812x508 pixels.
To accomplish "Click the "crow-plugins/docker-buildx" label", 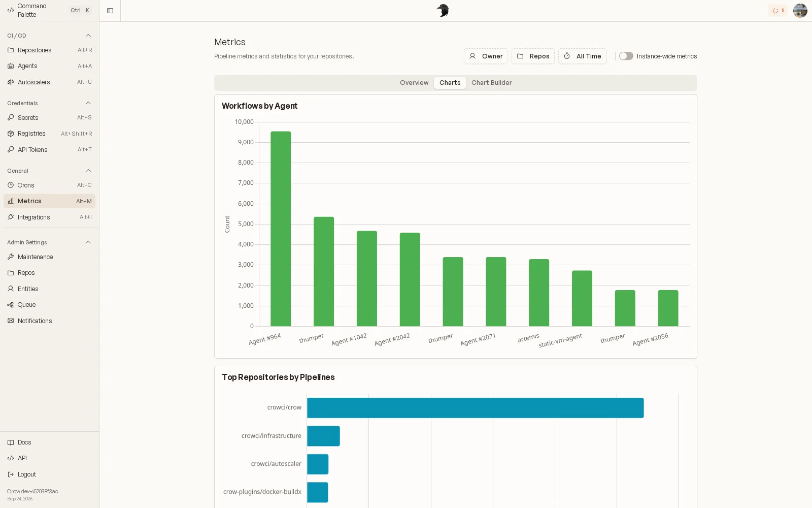I will 262,492.
